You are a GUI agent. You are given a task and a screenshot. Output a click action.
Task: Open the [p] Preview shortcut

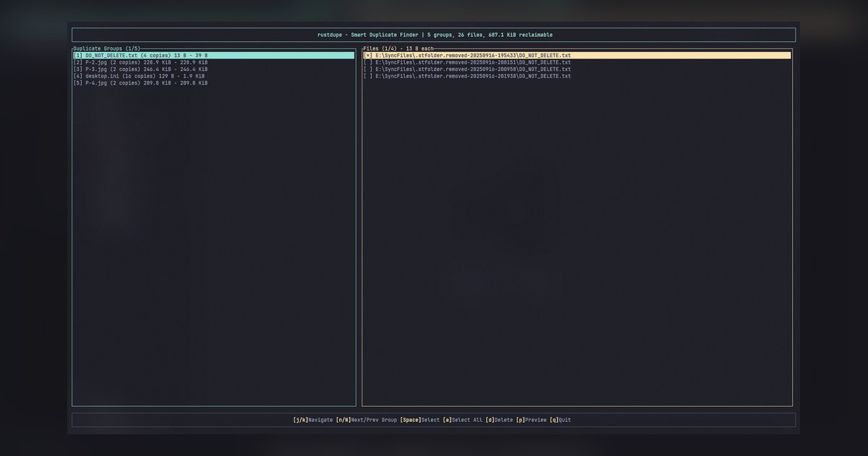coord(531,420)
